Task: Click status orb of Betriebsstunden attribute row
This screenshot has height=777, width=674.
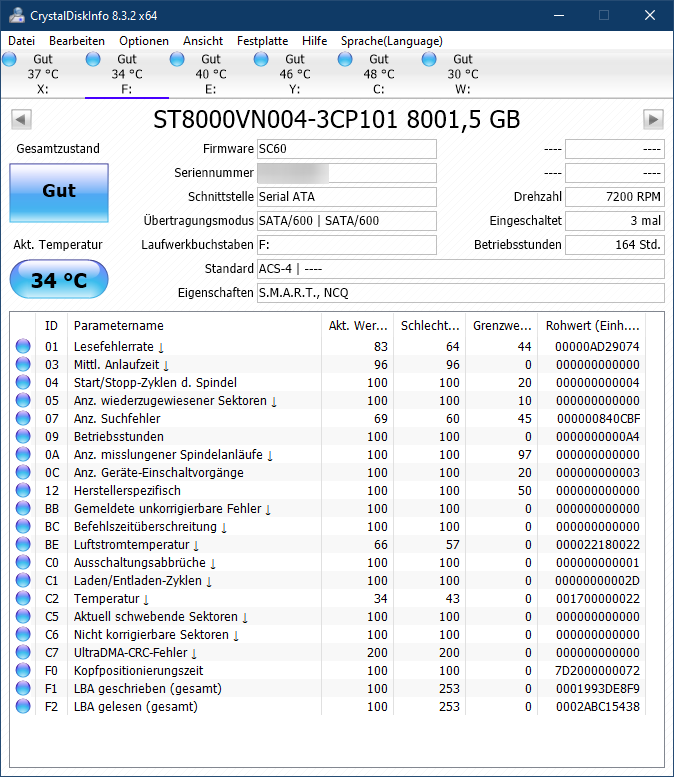Action: pyautogui.click(x=23, y=436)
